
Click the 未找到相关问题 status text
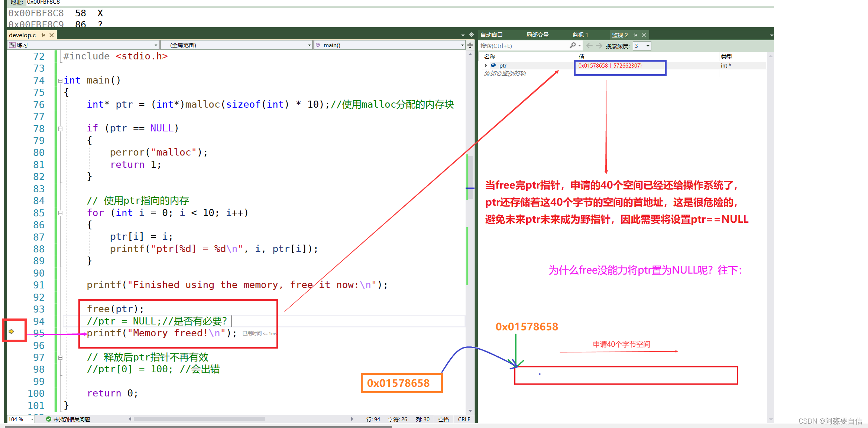tap(72, 419)
